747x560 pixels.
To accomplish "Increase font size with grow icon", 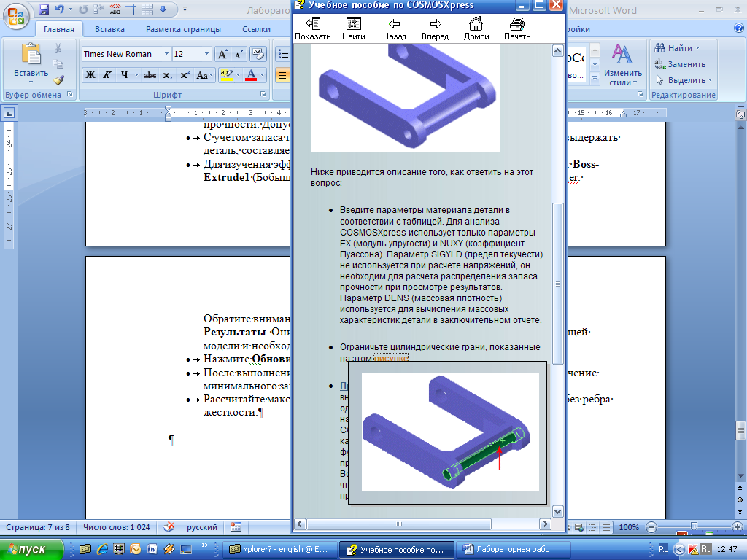I will pos(222,54).
